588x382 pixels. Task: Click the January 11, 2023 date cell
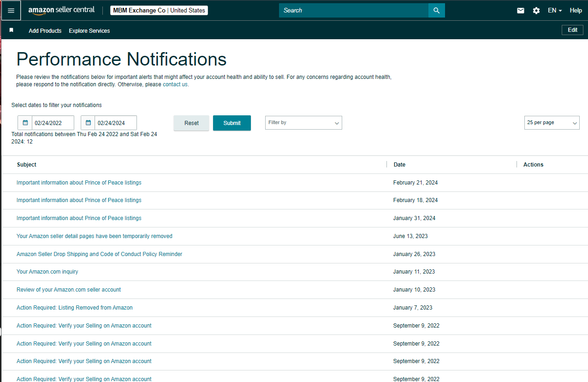coord(414,272)
